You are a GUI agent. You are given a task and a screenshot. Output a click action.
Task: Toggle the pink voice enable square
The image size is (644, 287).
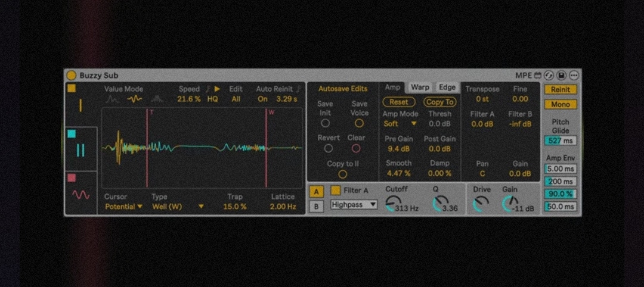[72, 178]
